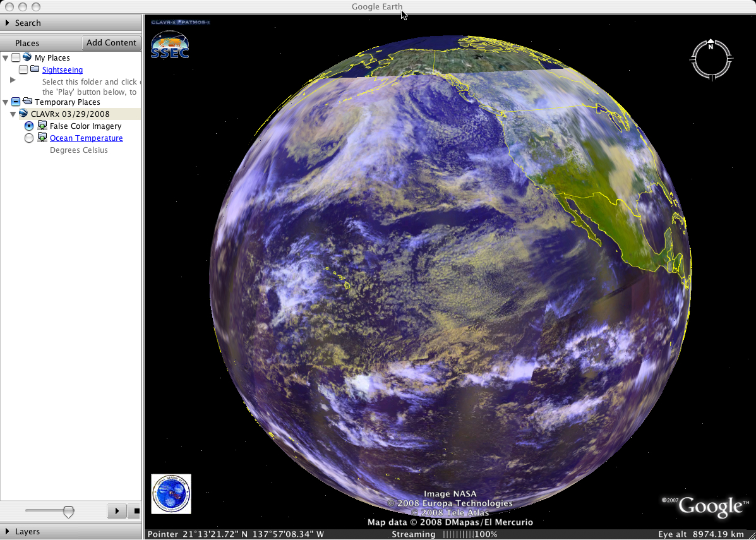Toggle the Temporary Places checkbox
This screenshot has height=540, width=756.
tap(16, 102)
